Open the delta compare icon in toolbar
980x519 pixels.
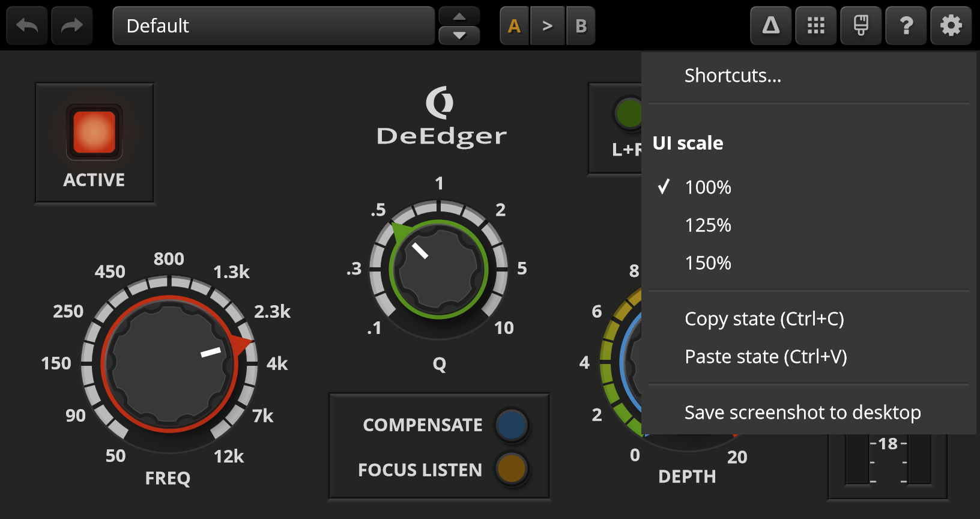pos(771,26)
